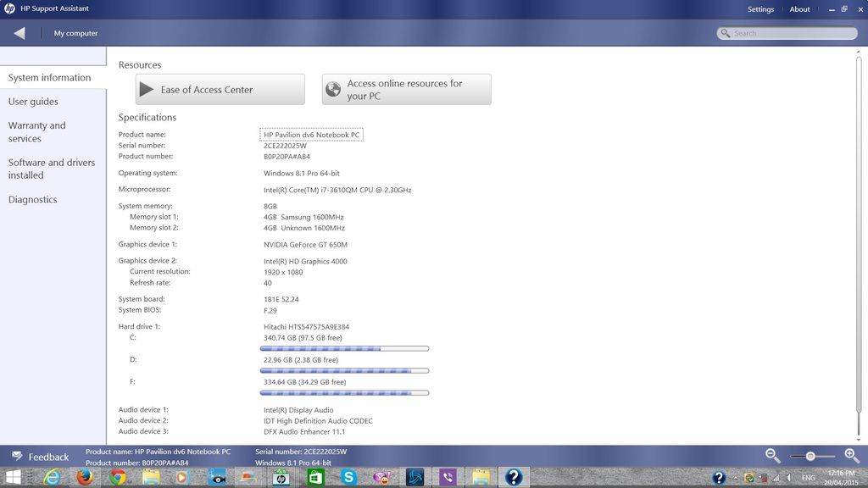The image size is (868, 488).
Task: Select User guides in the sidebar
Action: tap(33, 102)
